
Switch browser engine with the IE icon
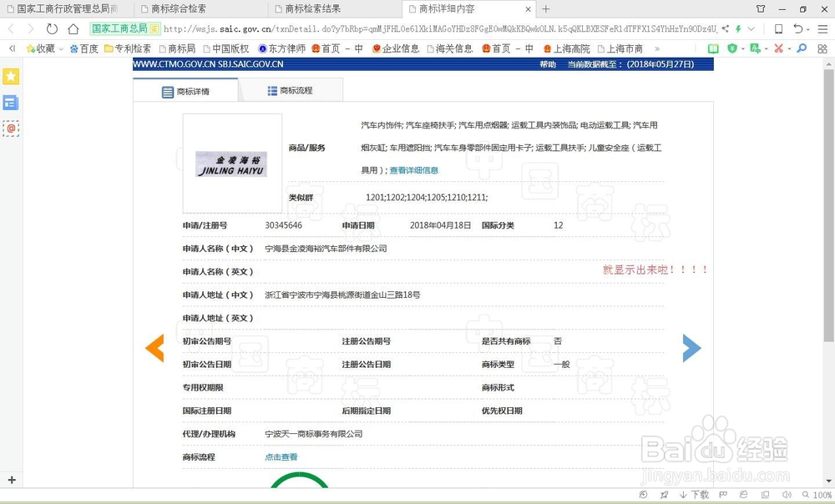743,495
